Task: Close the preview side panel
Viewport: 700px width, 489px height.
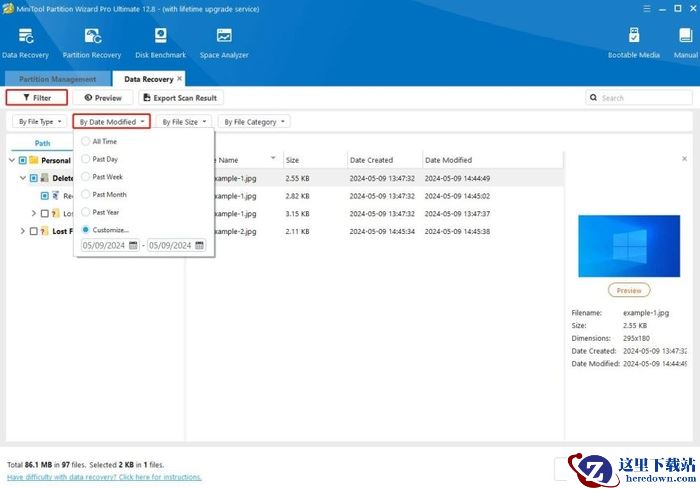Action: pos(684,159)
